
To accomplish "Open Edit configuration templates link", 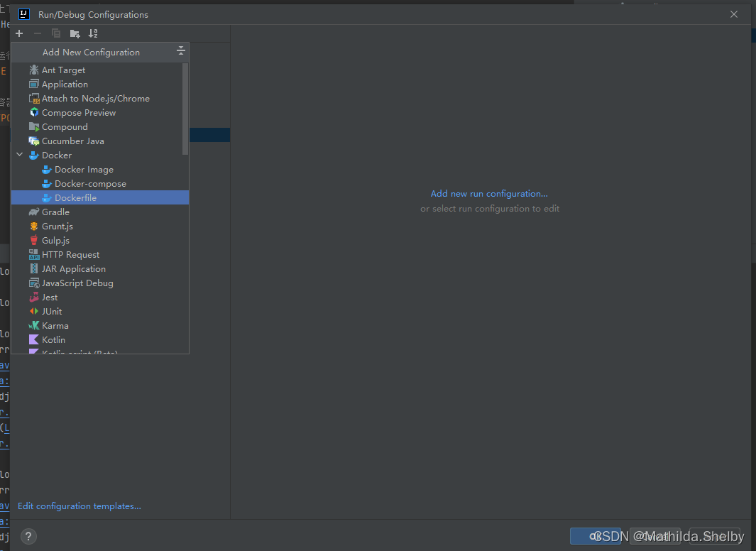I will [x=79, y=506].
